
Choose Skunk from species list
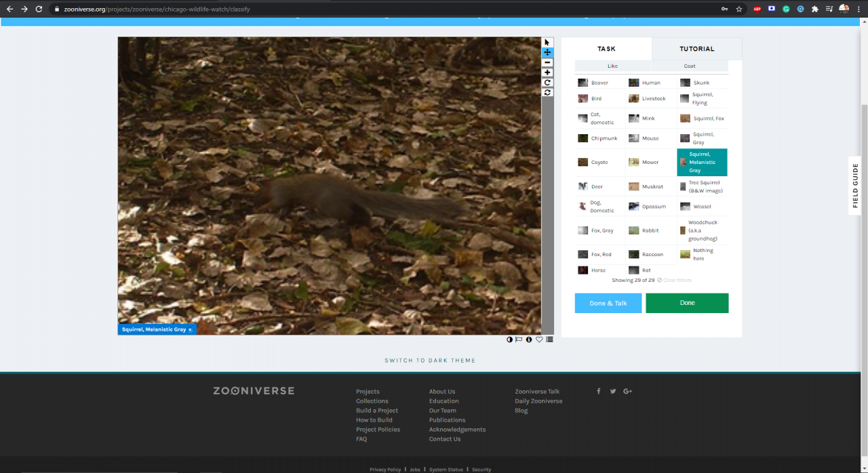coord(702,83)
